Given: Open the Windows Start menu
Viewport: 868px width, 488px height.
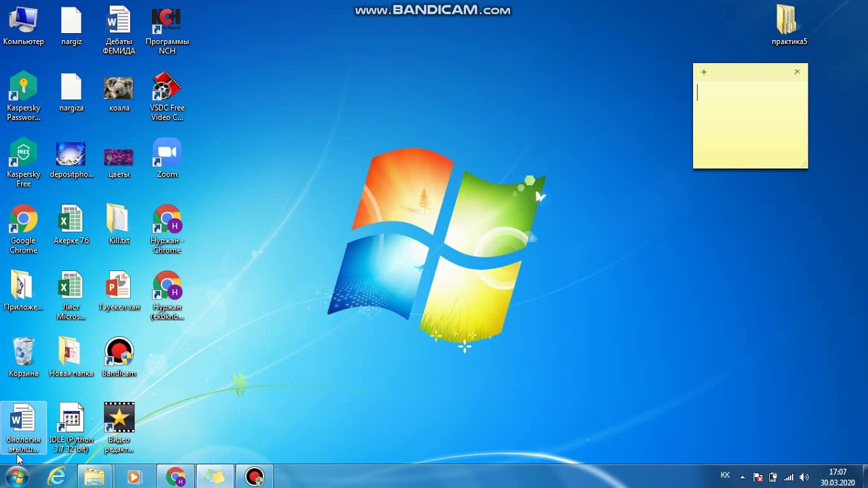Looking at the screenshot, I should tap(16, 477).
